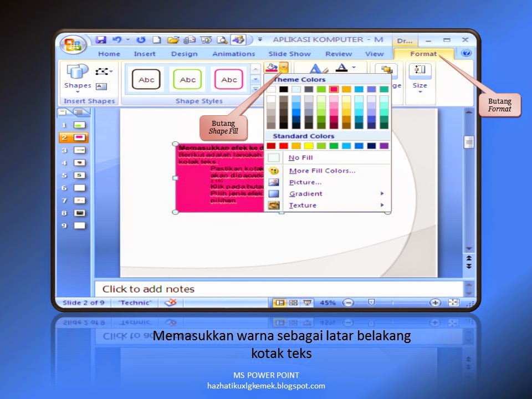Image resolution: width=532 pixels, height=399 pixels.
Task: Undo the last action
Action: (117, 40)
